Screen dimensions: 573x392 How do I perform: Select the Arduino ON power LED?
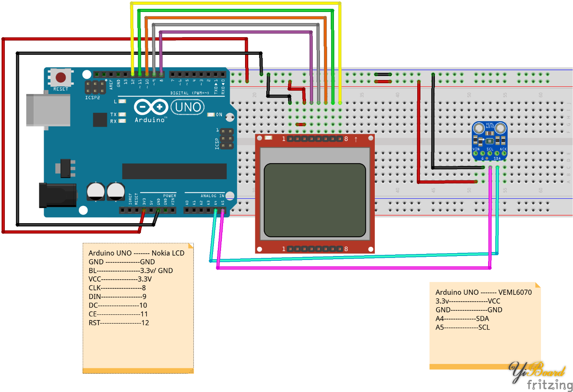[211, 115]
